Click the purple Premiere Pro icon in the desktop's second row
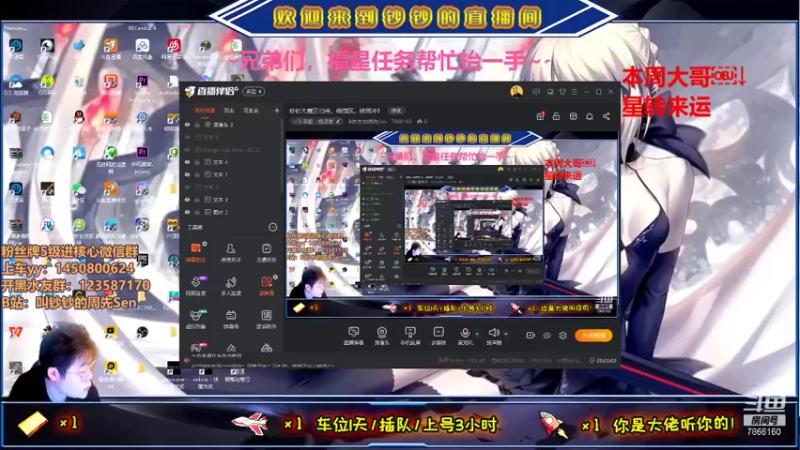800x450 pixels. 142,82
